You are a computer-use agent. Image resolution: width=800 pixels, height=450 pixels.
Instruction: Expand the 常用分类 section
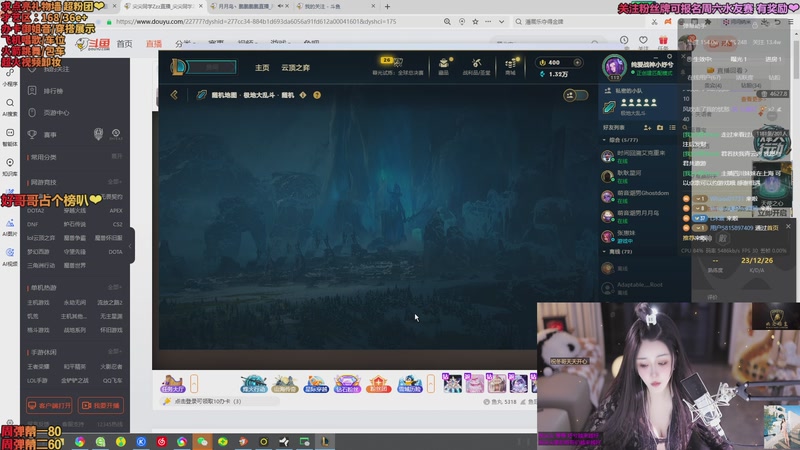tap(117, 157)
